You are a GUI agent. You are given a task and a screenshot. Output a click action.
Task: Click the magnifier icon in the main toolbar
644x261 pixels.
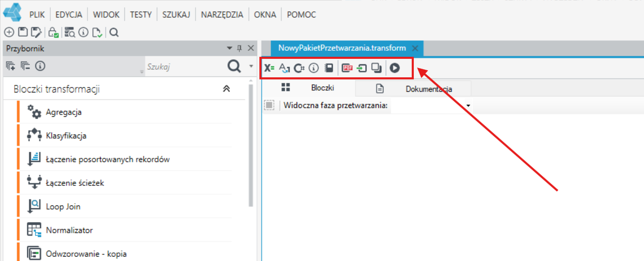114,32
